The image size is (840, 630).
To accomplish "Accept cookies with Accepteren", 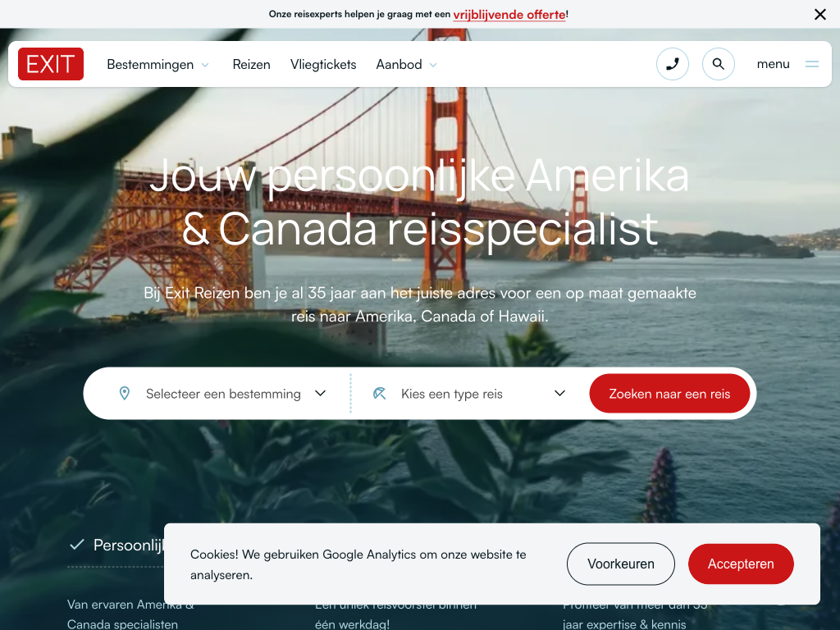I will pos(741,564).
